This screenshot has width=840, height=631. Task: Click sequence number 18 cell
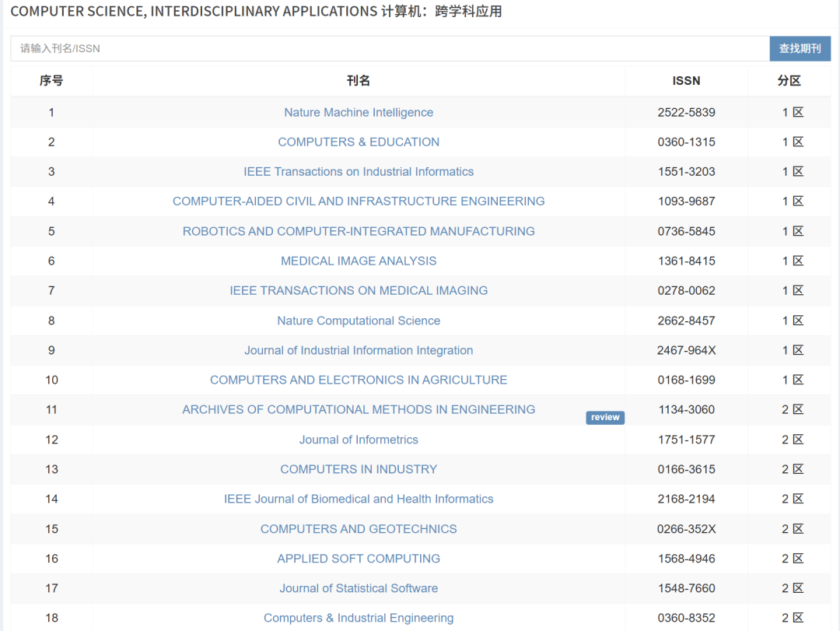[x=51, y=618]
